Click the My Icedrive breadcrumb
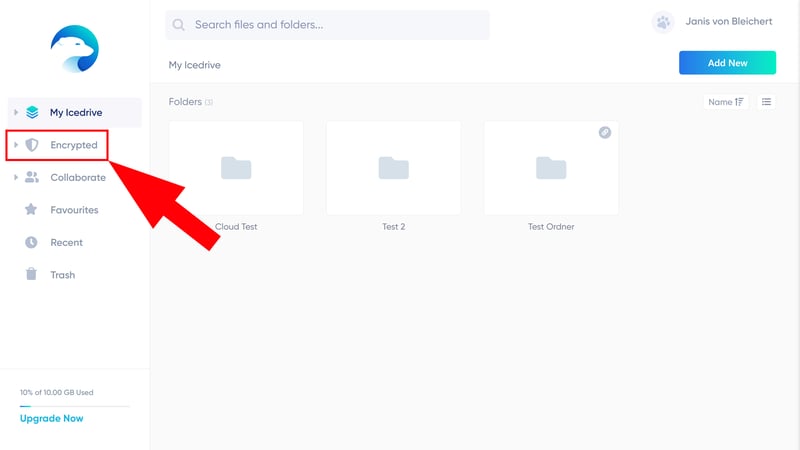The height and width of the screenshot is (450, 800). [194, 65]
